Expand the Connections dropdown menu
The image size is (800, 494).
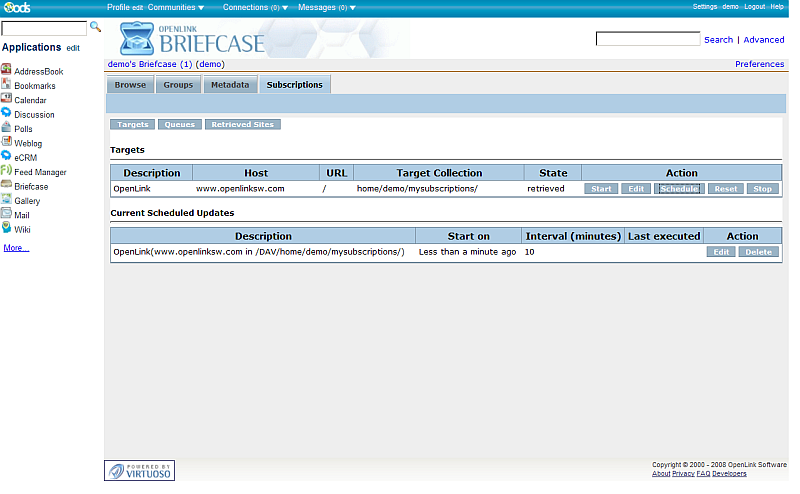pos(255,7)
